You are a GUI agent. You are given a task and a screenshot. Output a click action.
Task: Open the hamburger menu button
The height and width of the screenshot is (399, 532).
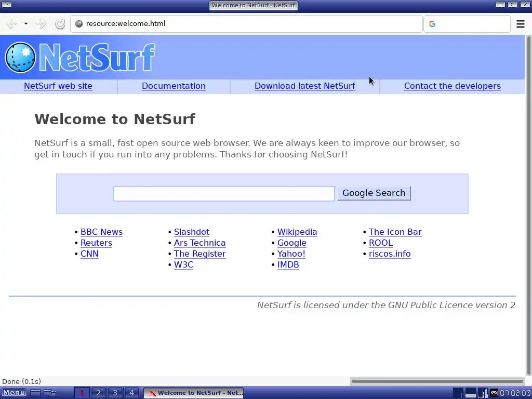pyautogui.click(x=521, y=24)
